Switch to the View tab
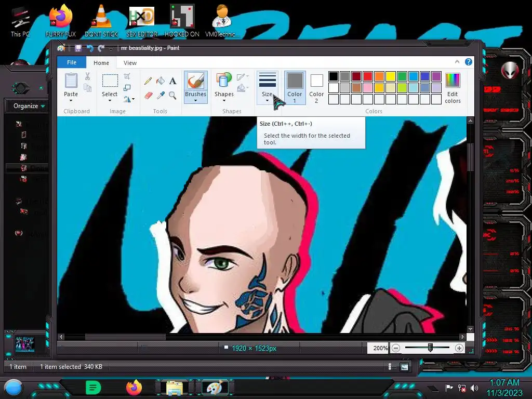Screen dimensions: 532x399 pos(130,63)
